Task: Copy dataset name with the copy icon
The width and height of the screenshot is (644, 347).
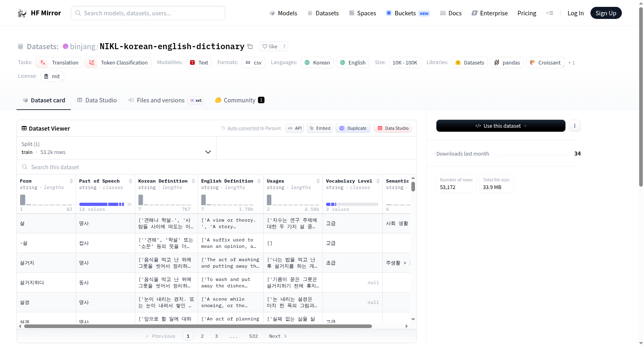Action: point(250,46)
